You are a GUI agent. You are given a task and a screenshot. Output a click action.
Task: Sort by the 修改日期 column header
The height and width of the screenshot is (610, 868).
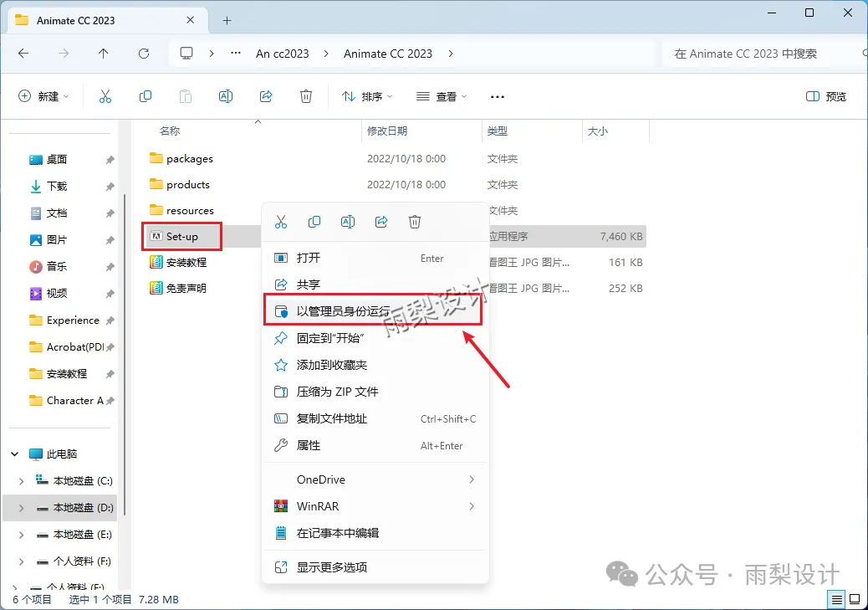pos(387,131)
